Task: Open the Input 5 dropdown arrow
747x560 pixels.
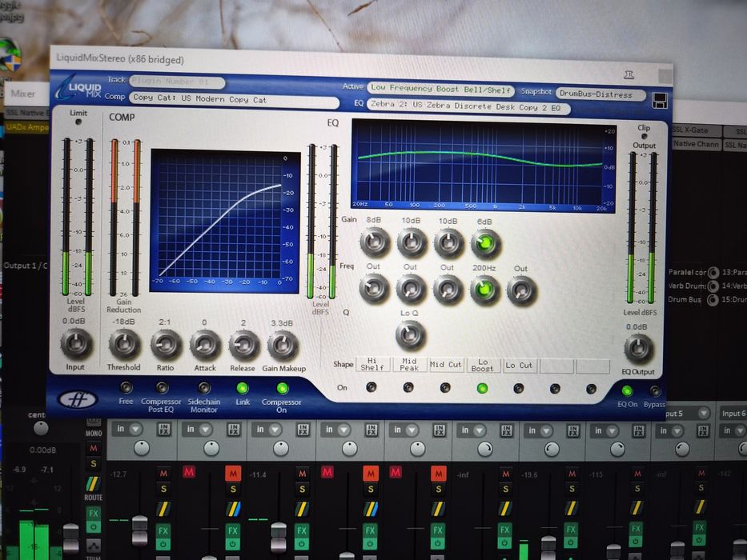Action: coord(703,413)
